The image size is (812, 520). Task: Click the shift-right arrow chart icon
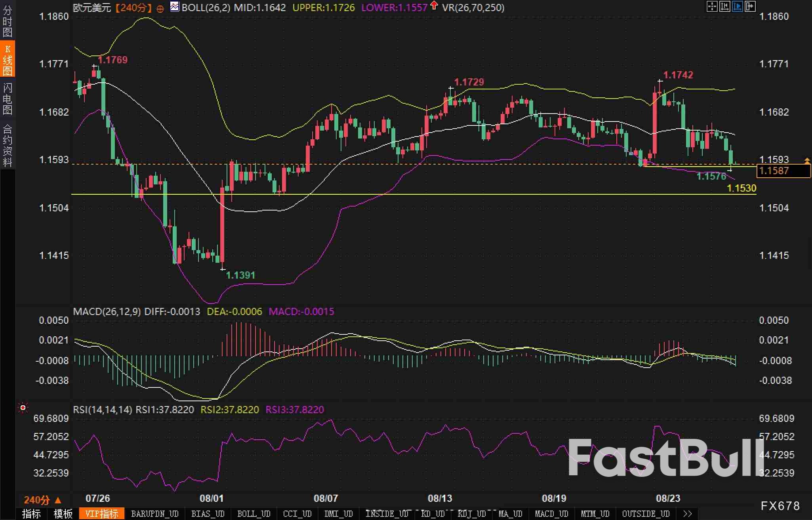(750, 6)
